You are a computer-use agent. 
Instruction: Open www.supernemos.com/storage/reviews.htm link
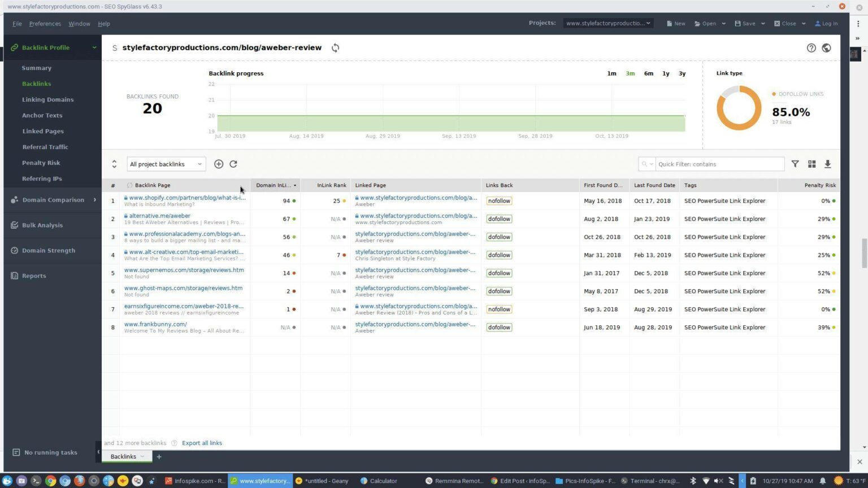point(184,270)
